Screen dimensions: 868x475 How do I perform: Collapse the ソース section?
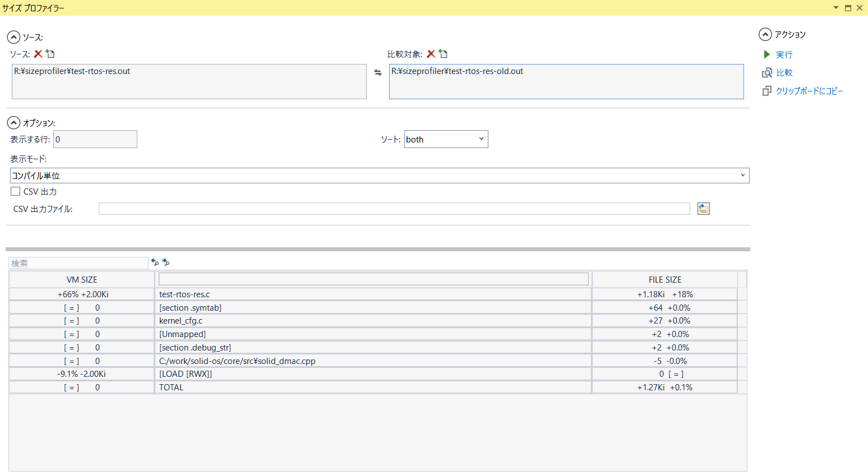tap(13, 38)
